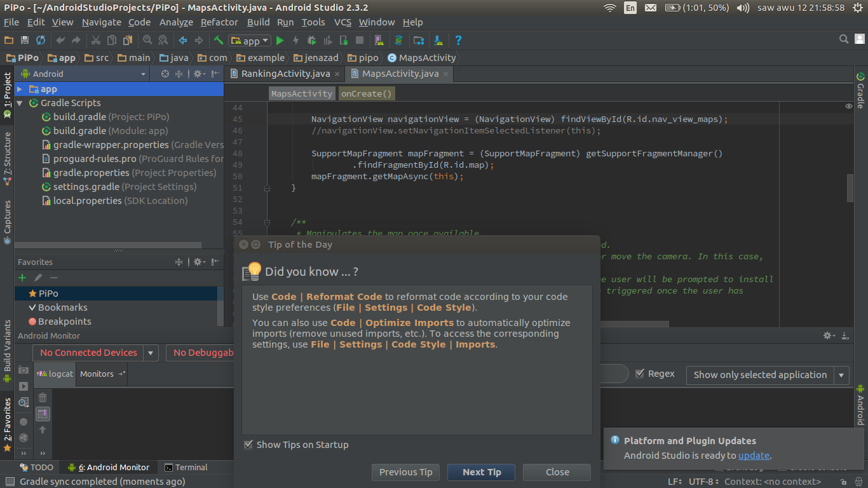
Task: Toggle the Show Tips on Startup checkbox
Action: [x=248, y=445]
